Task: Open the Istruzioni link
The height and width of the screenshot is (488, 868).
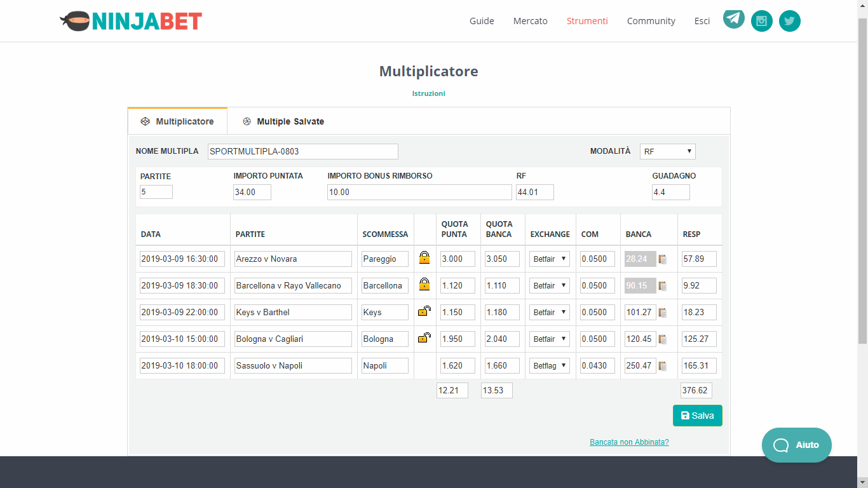Action: click(429, 93)
